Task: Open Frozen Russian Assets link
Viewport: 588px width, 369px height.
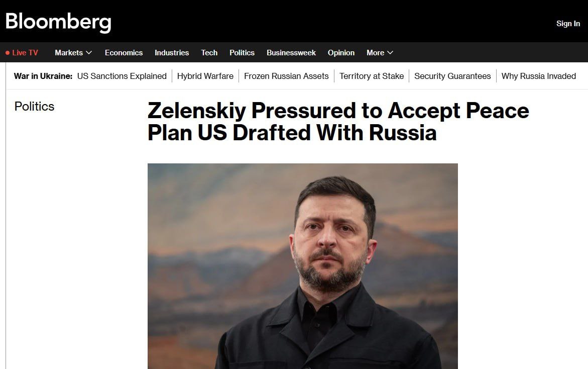Action: 286,76
